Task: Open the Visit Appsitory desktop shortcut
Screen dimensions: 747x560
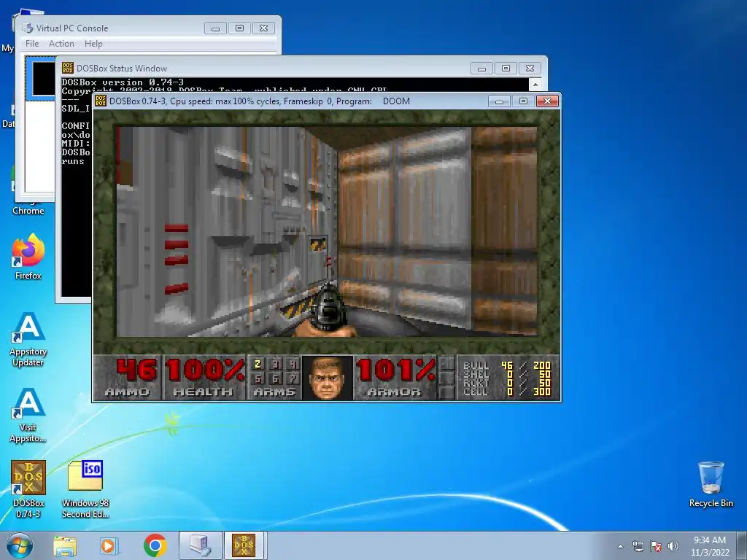Action: pos(28,415)
